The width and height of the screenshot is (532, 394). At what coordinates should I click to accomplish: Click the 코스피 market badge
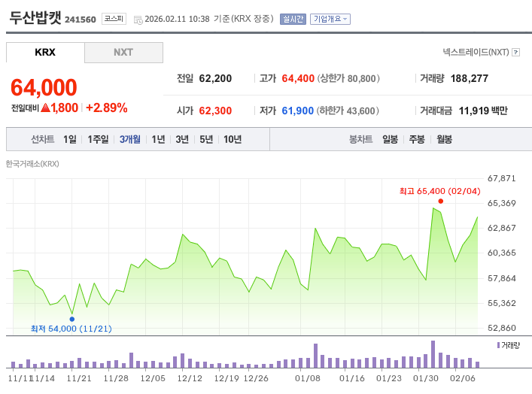tap(114, 19)
